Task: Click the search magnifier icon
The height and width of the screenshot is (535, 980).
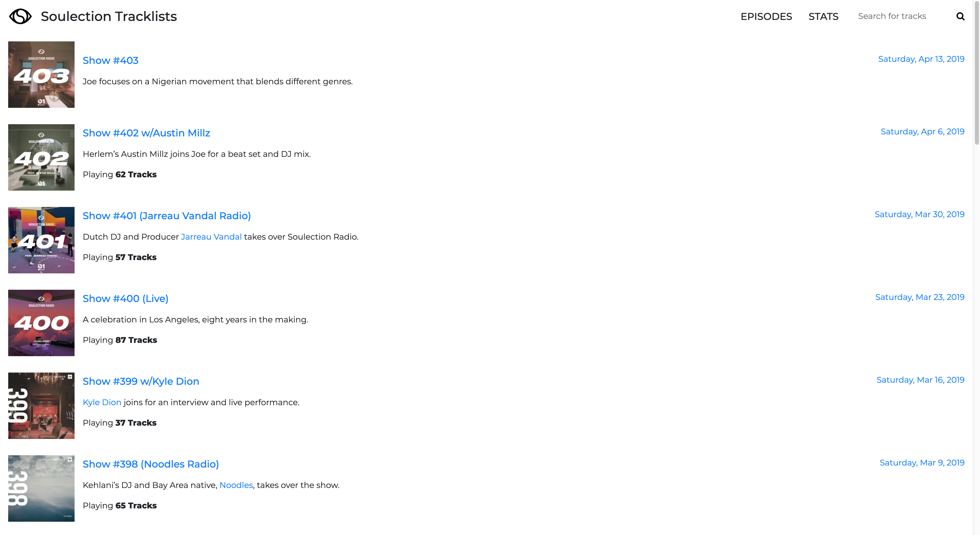Action: tap(960, 16)
